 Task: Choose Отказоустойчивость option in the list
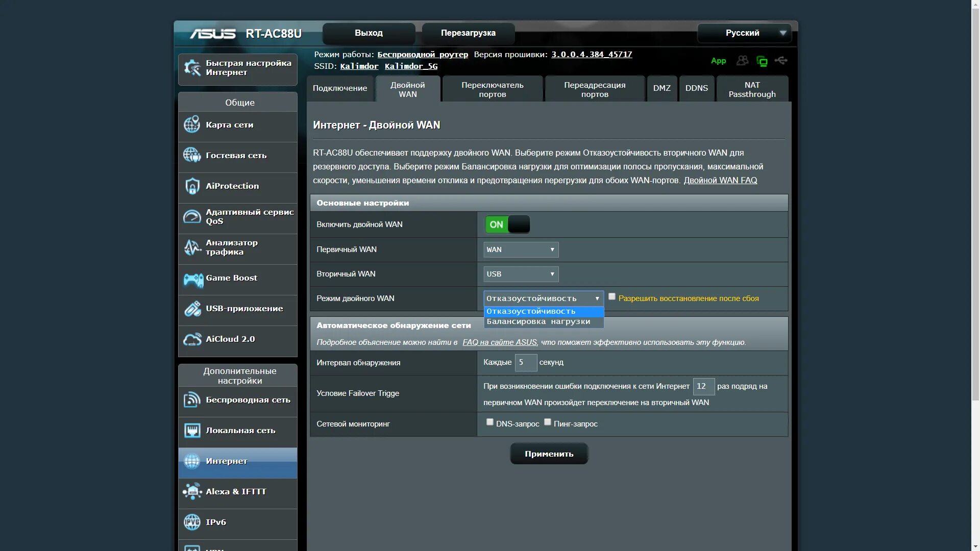pos(544,311)
